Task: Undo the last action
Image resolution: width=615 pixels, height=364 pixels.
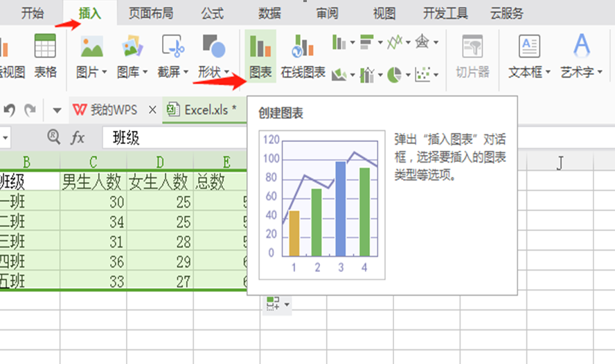Action: (10, 110)
